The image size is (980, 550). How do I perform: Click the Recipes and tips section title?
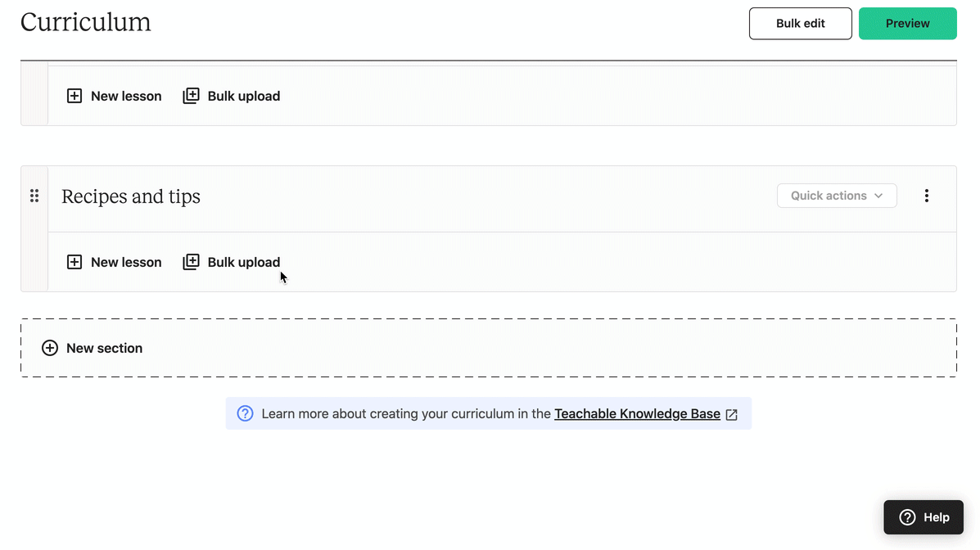click(131, 196)
